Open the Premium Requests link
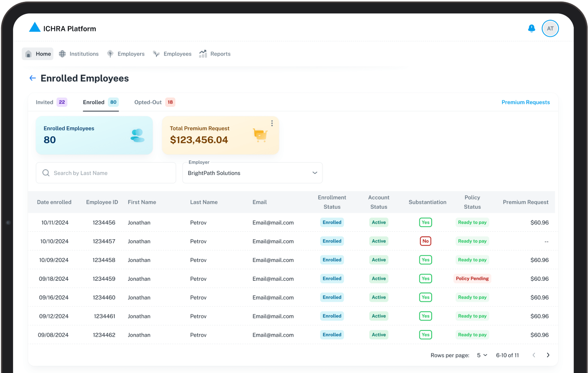588x373 pixels. pos(526,102)
